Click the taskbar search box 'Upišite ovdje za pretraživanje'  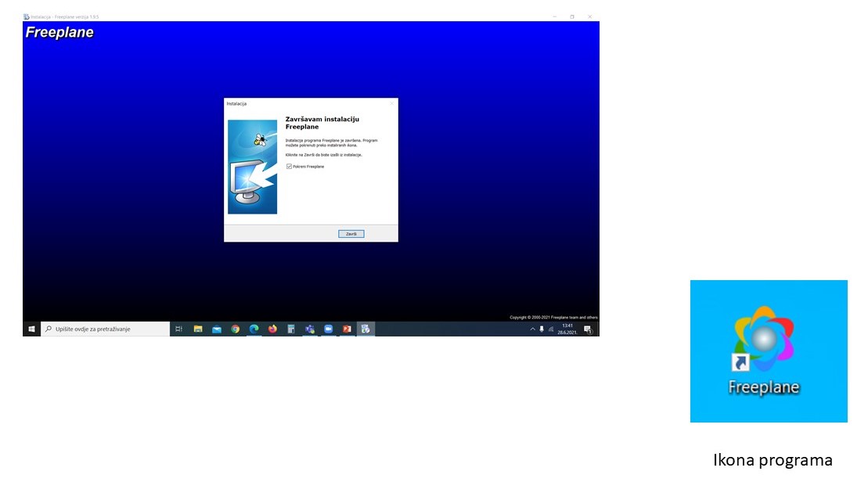point(105,329)
